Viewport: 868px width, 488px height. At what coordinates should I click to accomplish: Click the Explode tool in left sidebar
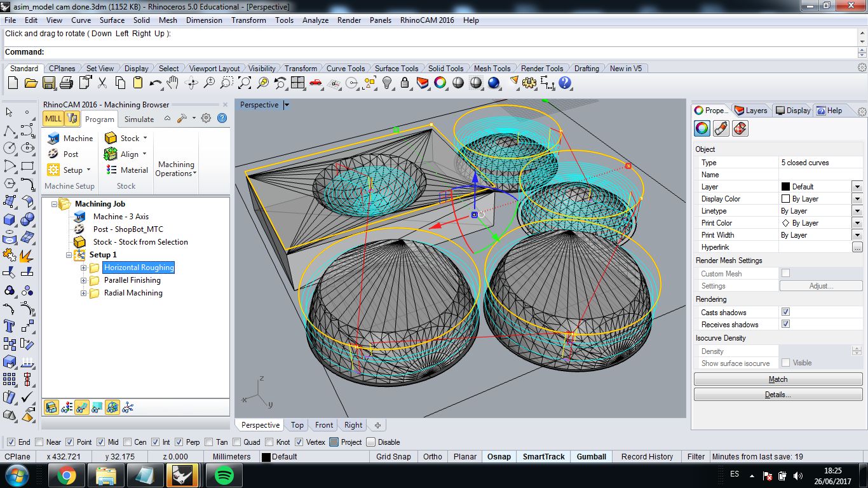[x=27, y=255]
